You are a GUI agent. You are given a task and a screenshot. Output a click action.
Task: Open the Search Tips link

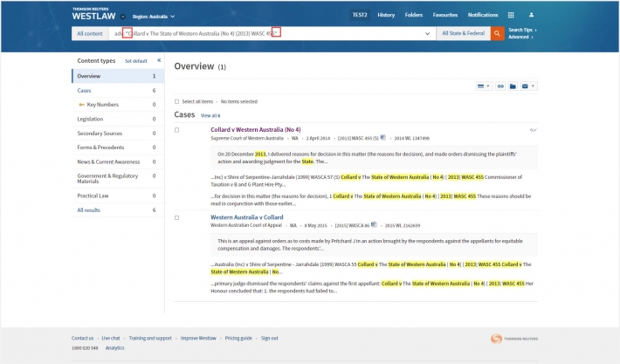(x=522, y=30)
